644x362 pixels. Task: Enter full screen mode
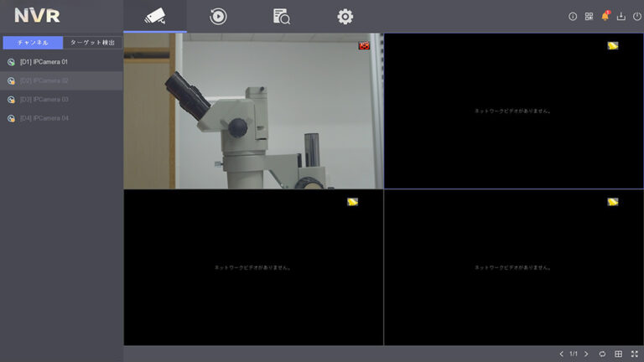coord(634,354)
